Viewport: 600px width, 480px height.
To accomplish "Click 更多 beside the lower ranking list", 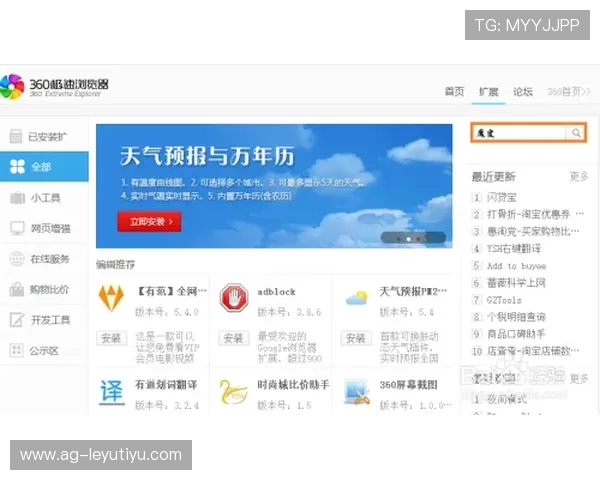I will click(579, 378).
